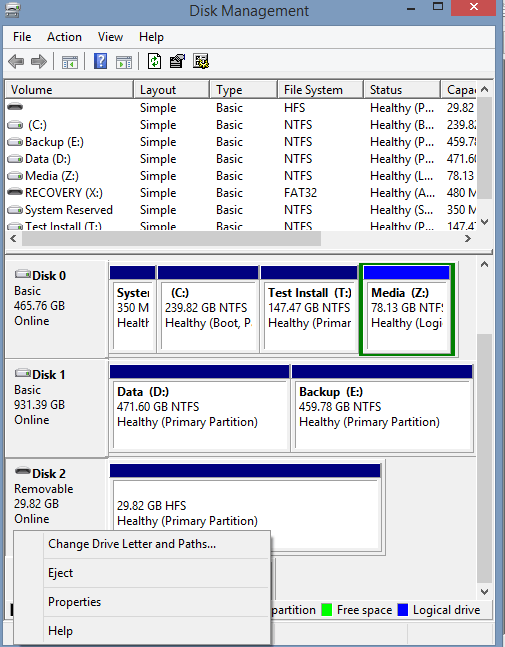Open the blue Help question-mark icon
The image size is (505, 647).
coord(101,61)
